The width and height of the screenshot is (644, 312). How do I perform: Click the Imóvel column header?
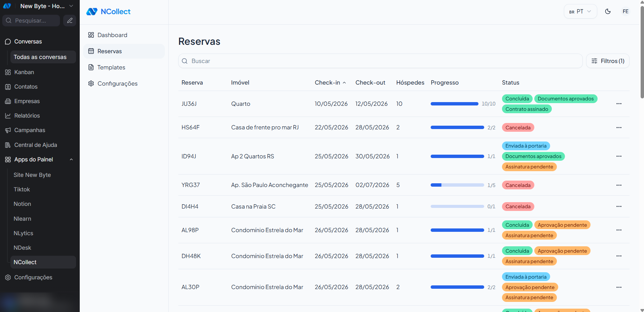pyautogui.click(x=240, y=83)
